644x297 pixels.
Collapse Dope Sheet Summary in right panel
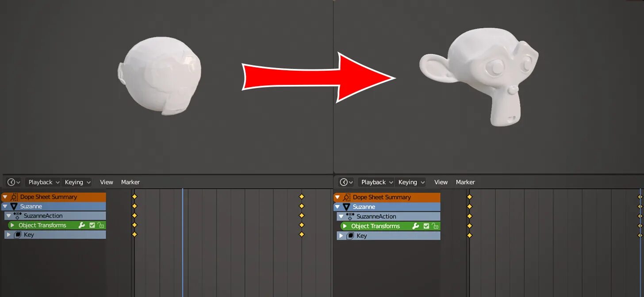pos(337,197)
